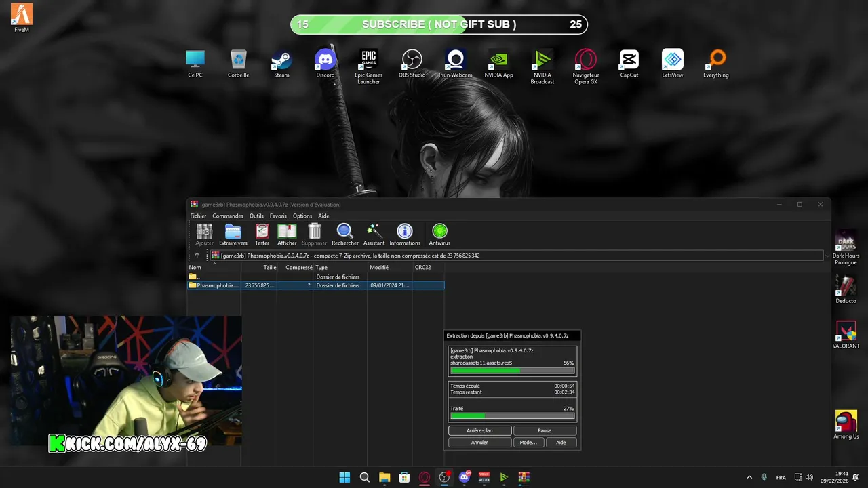868x488 pixels.
Task: Select the LetsView desktop icon
Action: point(673,64)
